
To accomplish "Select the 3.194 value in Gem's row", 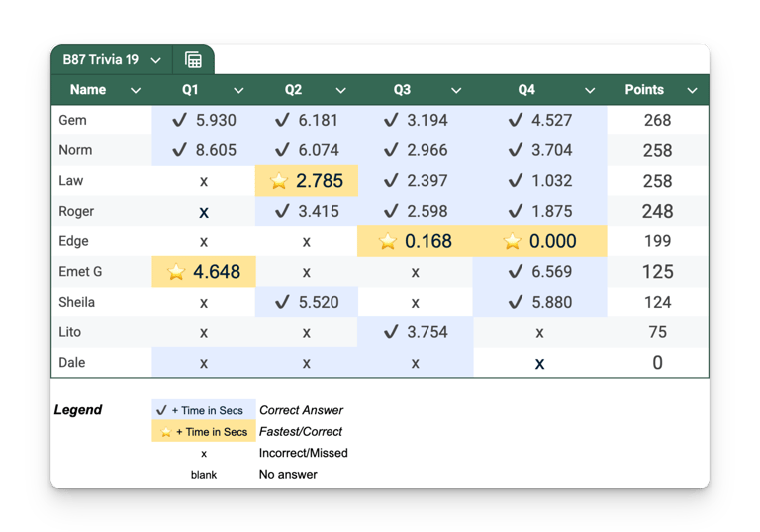I will [x=427, y=120].
